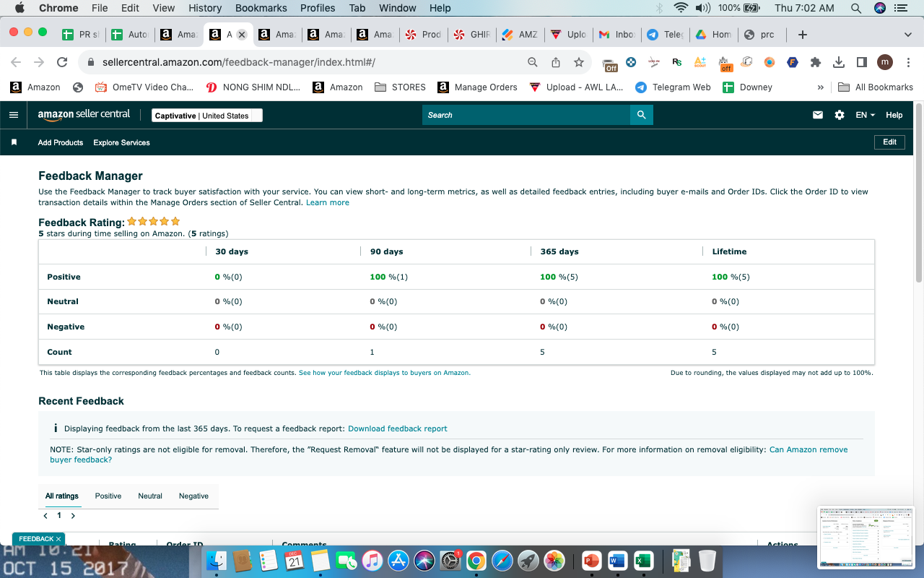Screen dimensions: 924x578
Task: Open Siri from the Dock
Action: coord(424,561)
